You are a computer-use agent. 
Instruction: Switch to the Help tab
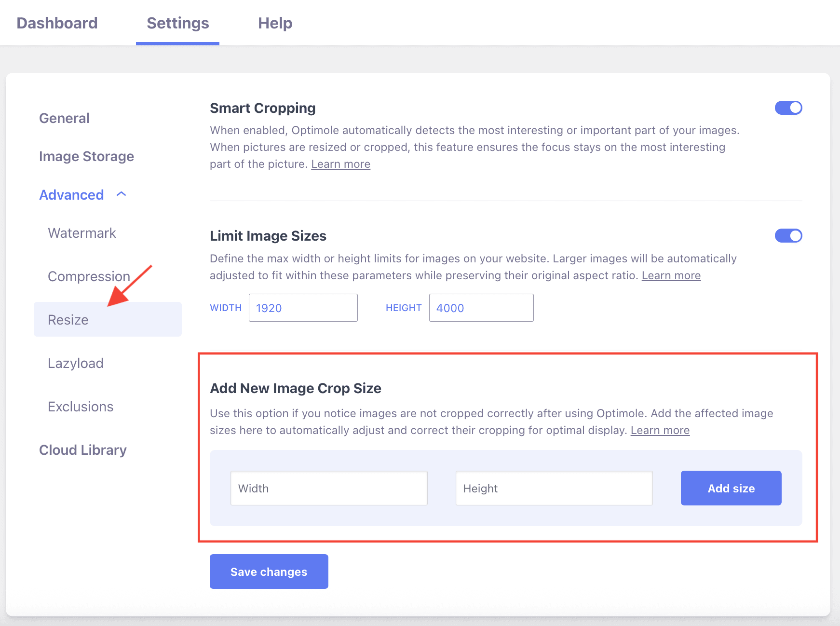click(275, 23)
